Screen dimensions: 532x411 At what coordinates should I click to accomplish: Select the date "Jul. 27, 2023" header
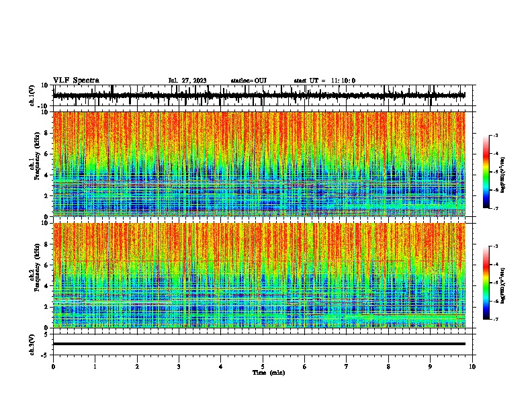point(187,81)
